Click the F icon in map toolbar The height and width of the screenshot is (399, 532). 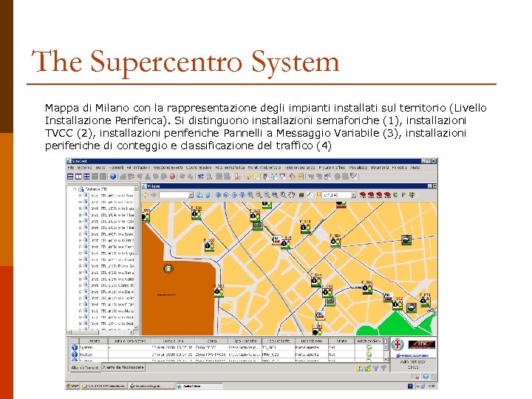coord(403,195)
